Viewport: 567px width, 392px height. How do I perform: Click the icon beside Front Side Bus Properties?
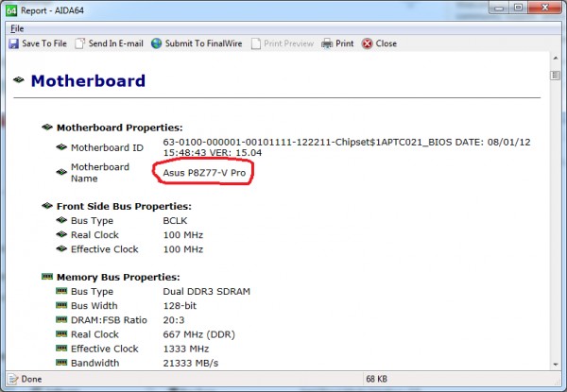(47, 206)
